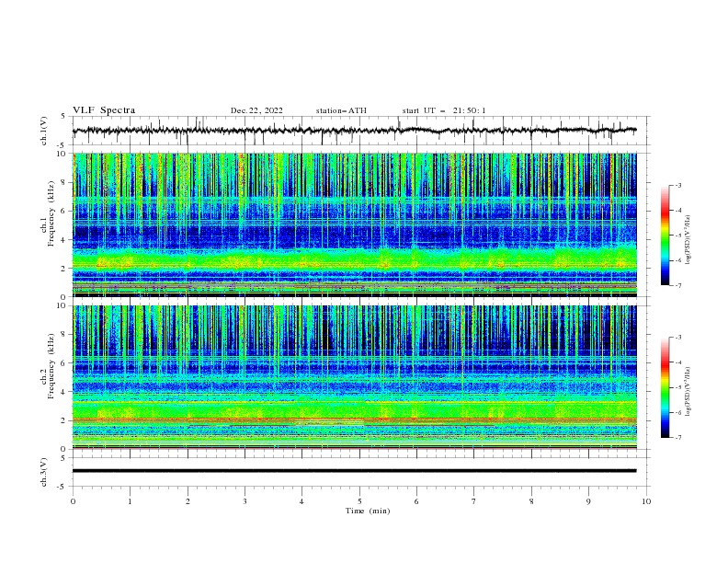Viewport: 728px width, 563px height.
Task: Click the "-5" tick on ch.3(V) axis
Action: click(63, 487)
